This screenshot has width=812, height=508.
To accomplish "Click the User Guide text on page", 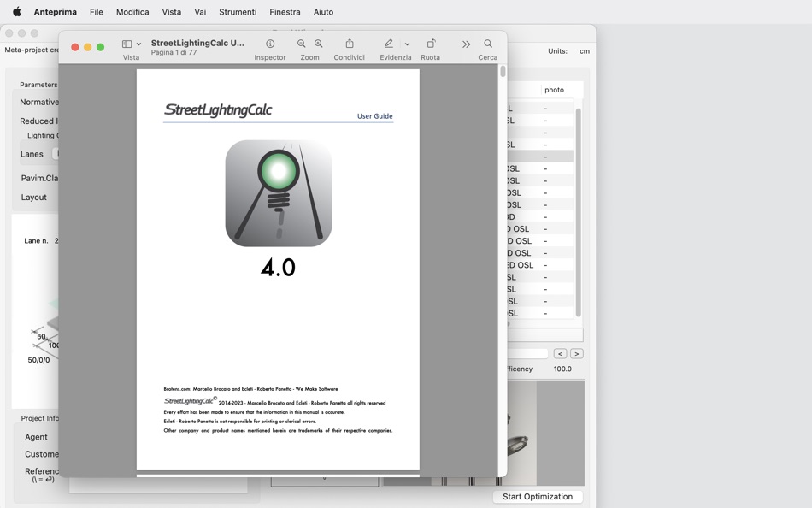I will tap(375, 116).
